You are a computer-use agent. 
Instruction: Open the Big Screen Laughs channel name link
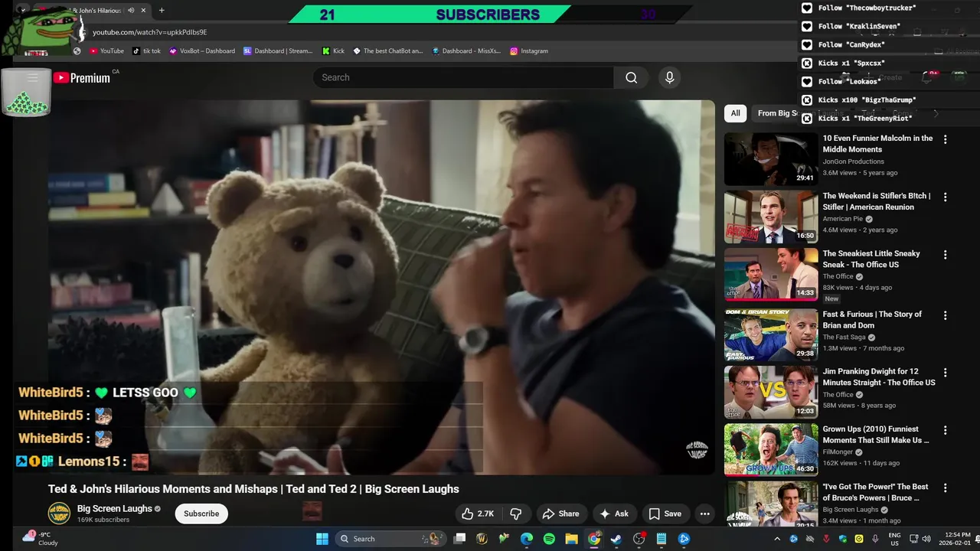pos(114,509)
